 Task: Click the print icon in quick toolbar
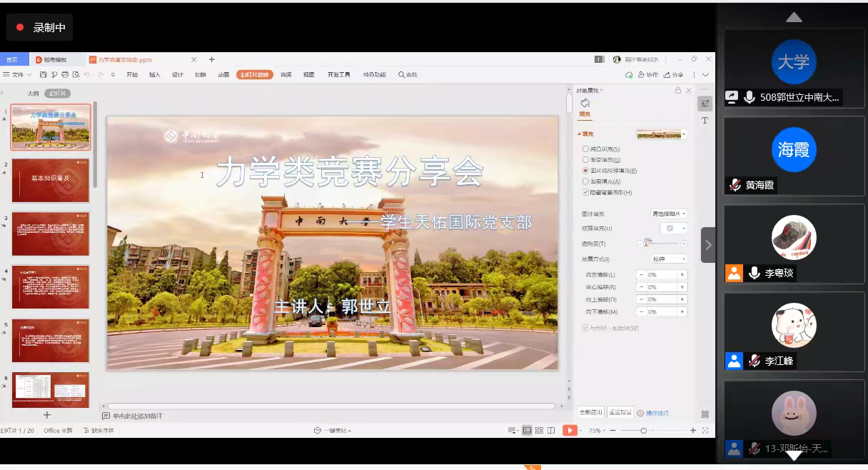point(65,75)
